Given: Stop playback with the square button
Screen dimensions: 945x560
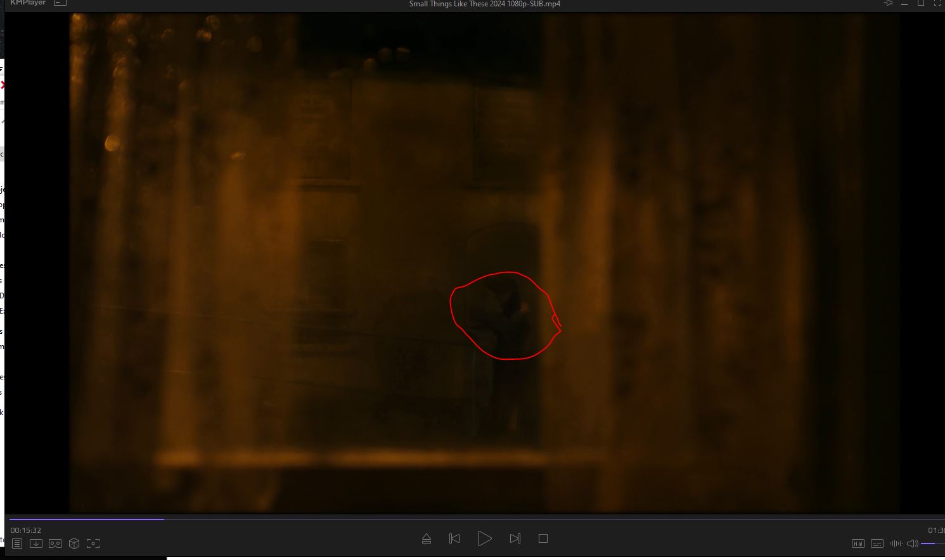Looking at the screenshot, I should pyautogui.click(x=543, y=538).
